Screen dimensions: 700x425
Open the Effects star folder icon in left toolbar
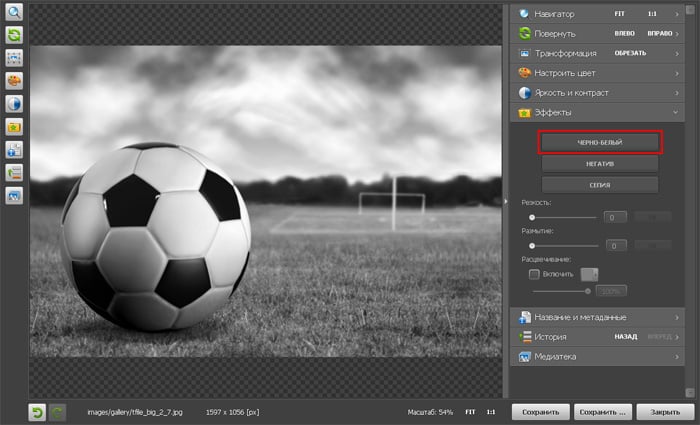[15, 127]
